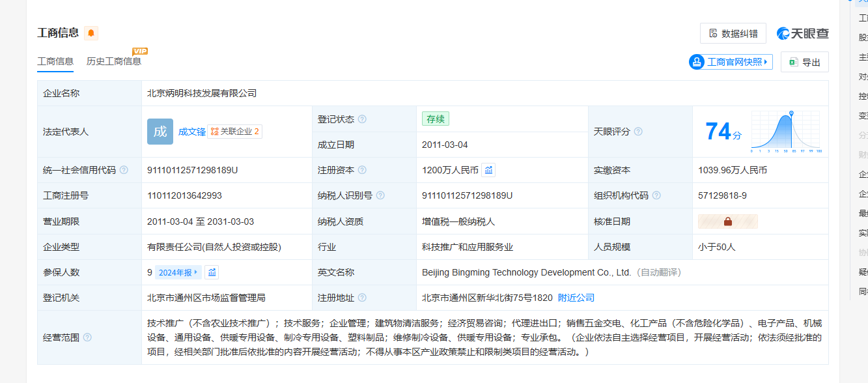Click the 天眼评分 distribution chart
The height and width of the screenshot is (383, 868).
coord(786,132)
